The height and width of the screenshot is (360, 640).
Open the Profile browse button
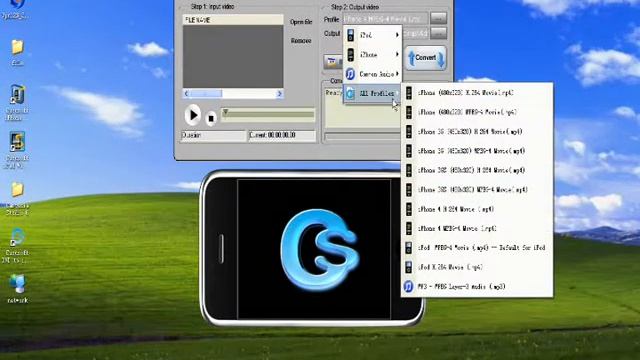(x=438, y=18)
